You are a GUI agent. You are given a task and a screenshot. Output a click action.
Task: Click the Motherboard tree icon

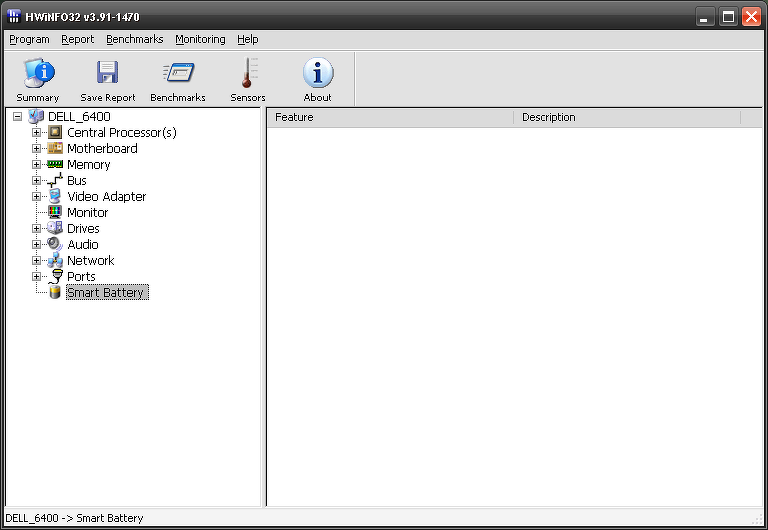55,148
